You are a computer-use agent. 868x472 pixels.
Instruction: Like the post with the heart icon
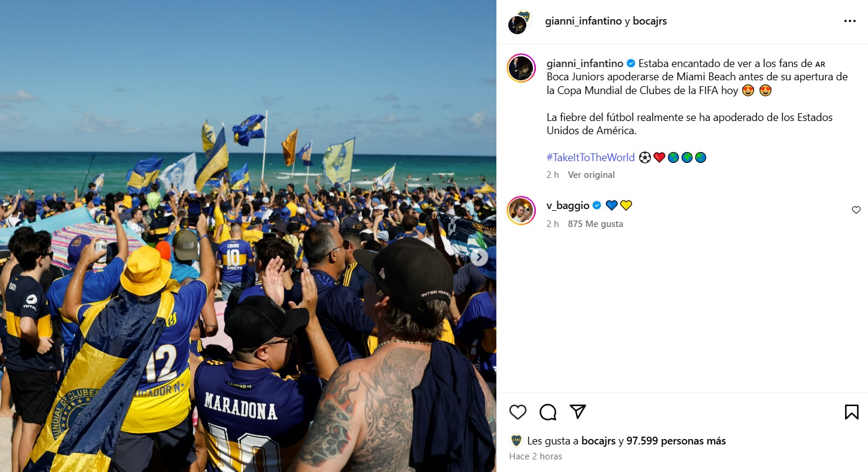pos(518,412)
